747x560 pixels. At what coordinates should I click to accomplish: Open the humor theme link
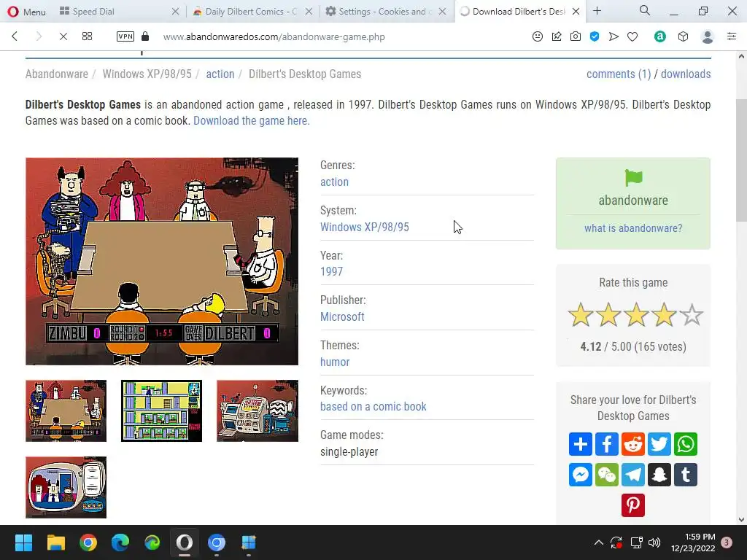tap(335, 362)
